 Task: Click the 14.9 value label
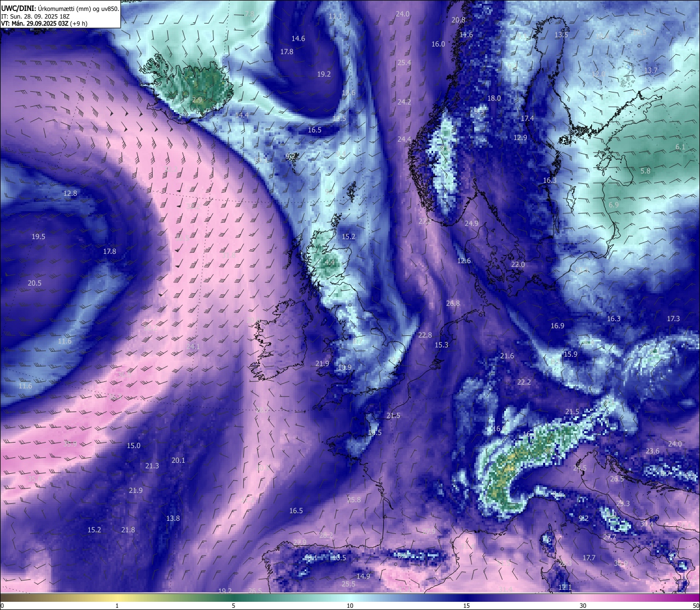(363, 576)
